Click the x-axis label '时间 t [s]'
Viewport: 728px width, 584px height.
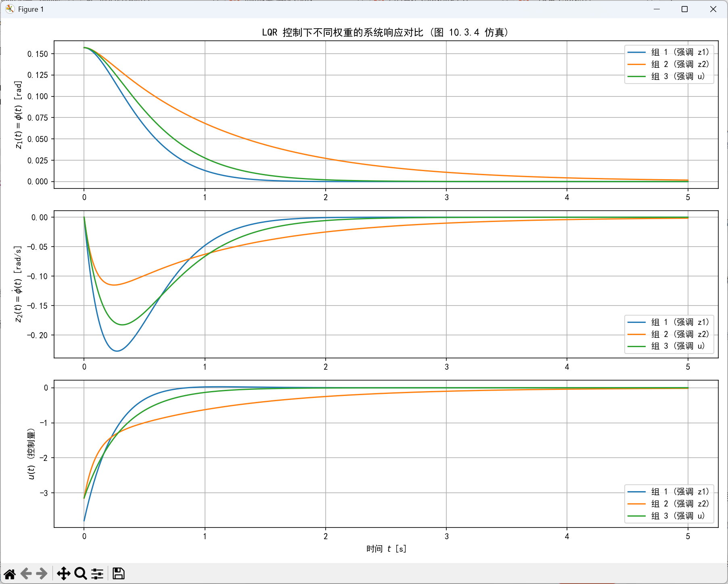386,549
